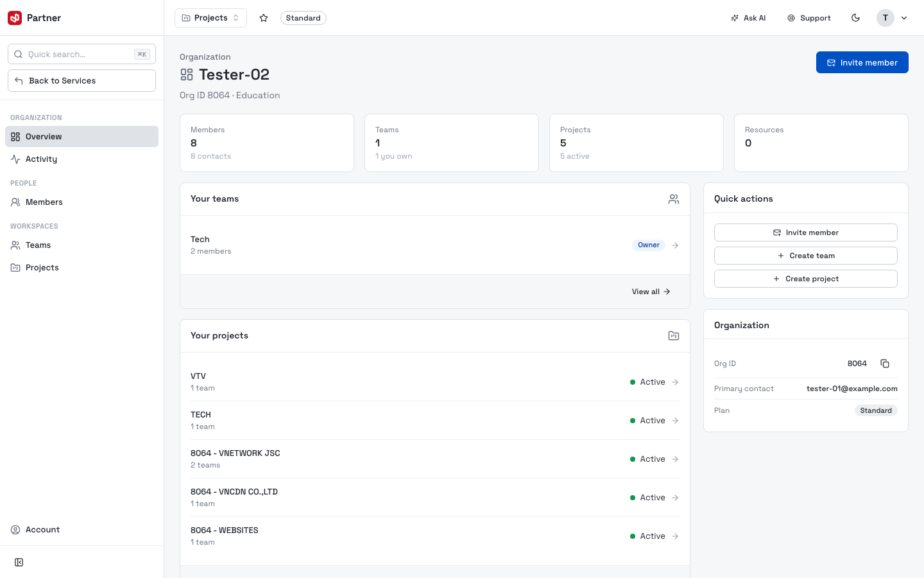This screenshot has height=578, width=924.
Task: Collapse the sidebar panel icon
Action: (19, 563)
